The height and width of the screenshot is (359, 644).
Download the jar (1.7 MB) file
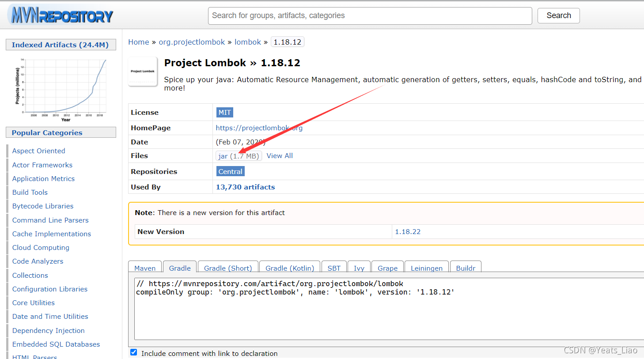click(x=239, y=156)
